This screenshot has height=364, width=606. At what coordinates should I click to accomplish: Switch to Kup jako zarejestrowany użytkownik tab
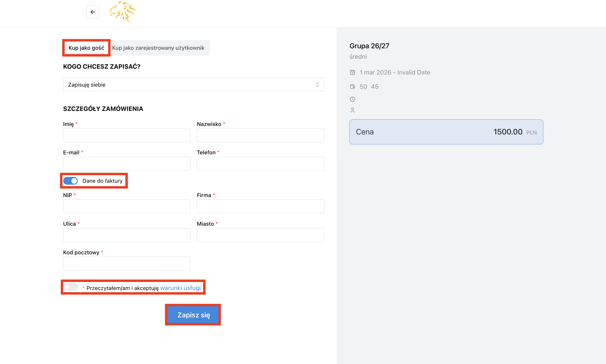[x=158, y=48]
